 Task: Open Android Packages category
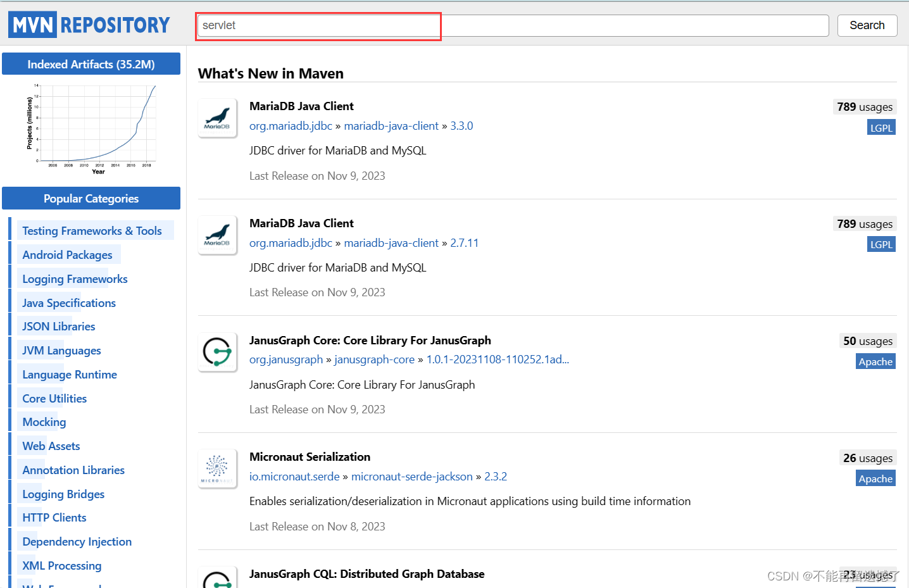point(67,255)
